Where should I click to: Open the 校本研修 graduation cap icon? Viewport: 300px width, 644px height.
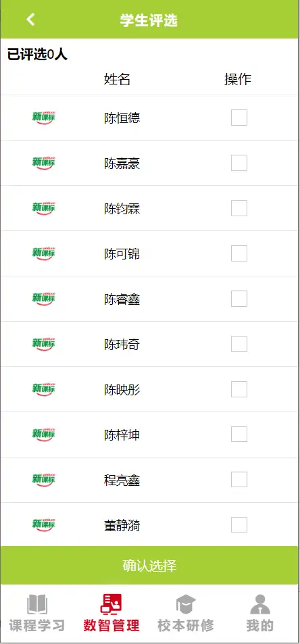tap(186, 605)
